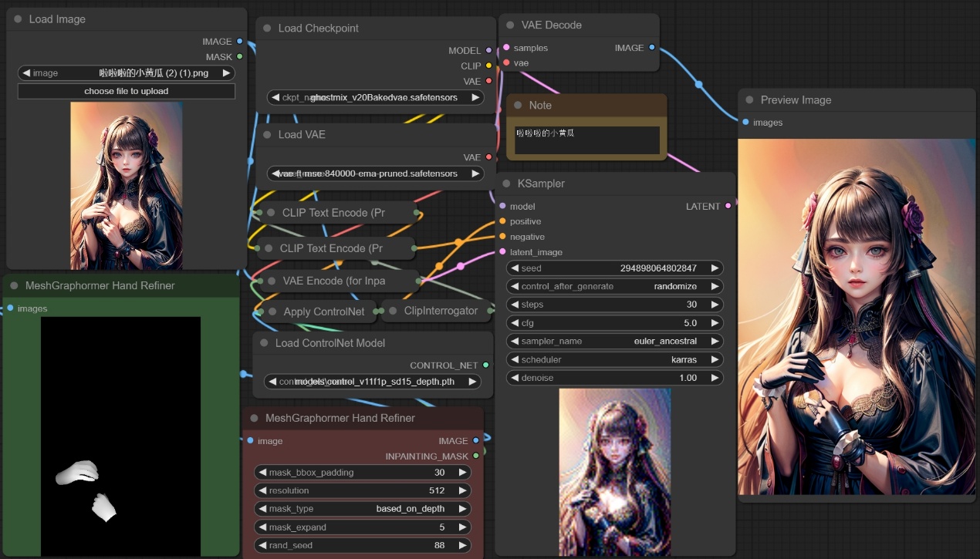Screen dimensions: 980x559
Task: Expand the collapsed Apply ControlNet node
Action: click(272, 311)
